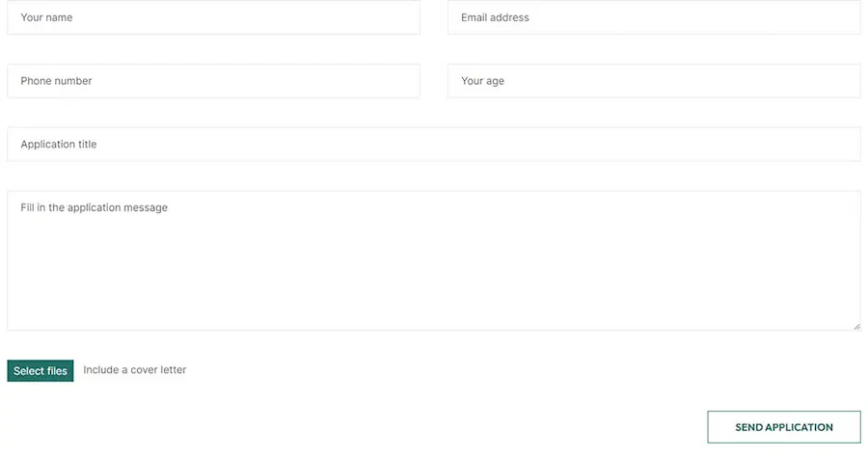Viewport: 868px width, 458px height.
Task: Click the application message text area
Action: click(433, 260)
